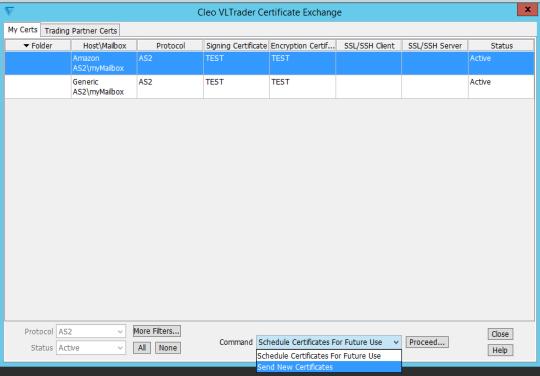Viewport: 540px width, 376px height.
Task: Sort by the Status column header
Action: [x=501, y=45]
